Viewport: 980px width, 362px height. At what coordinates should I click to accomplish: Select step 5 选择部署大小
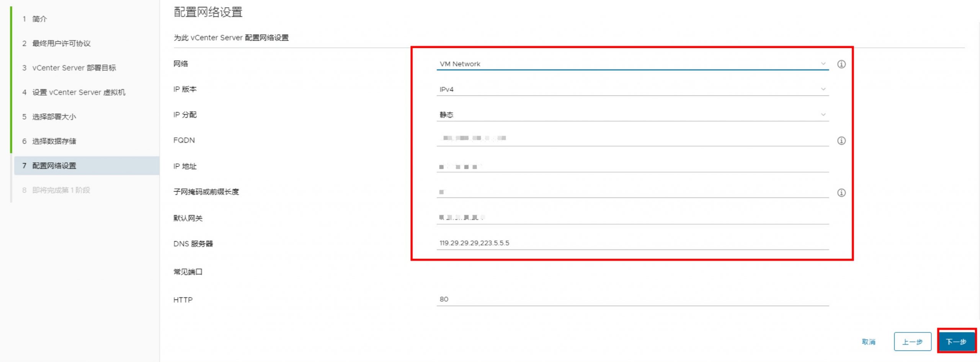coord(54,117)
